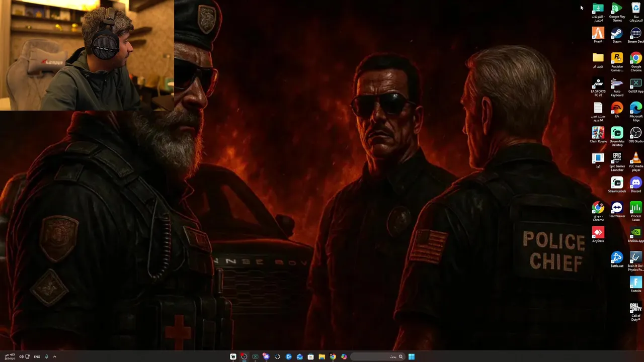Open the StreamLabels desktop shortcut
Image resolution: width=644 pixels, height=362 pixels.
(x=617, y=185)
